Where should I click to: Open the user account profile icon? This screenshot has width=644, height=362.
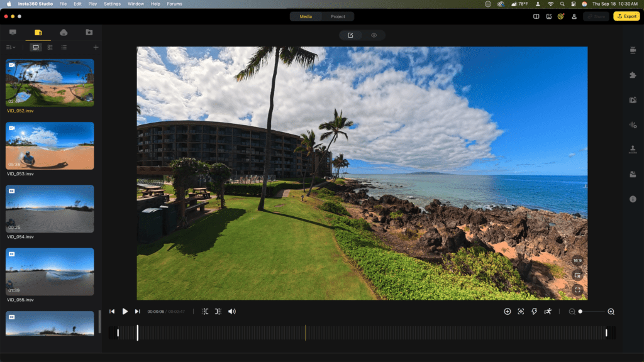tap(574, 16)
